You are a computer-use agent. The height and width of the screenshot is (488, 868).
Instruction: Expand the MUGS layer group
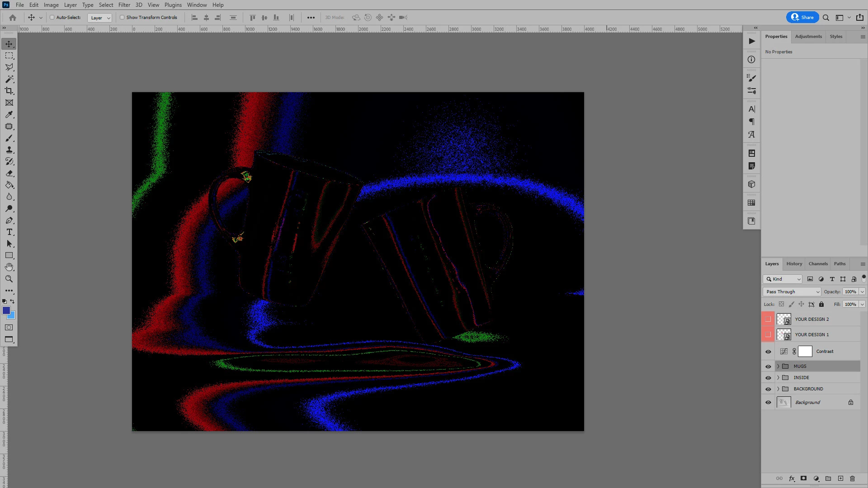pyautogui.click(x=778, y=366)
